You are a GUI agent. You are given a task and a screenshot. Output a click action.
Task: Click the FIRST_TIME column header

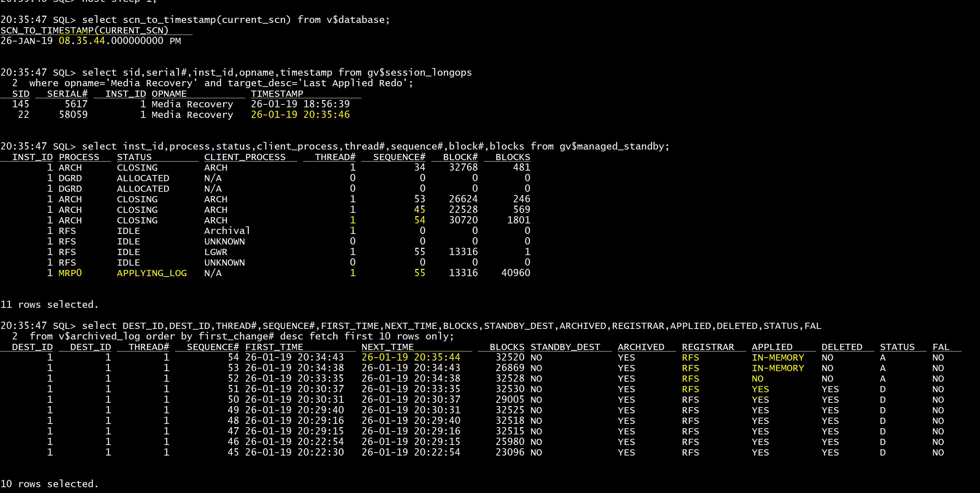click(274, 347)
